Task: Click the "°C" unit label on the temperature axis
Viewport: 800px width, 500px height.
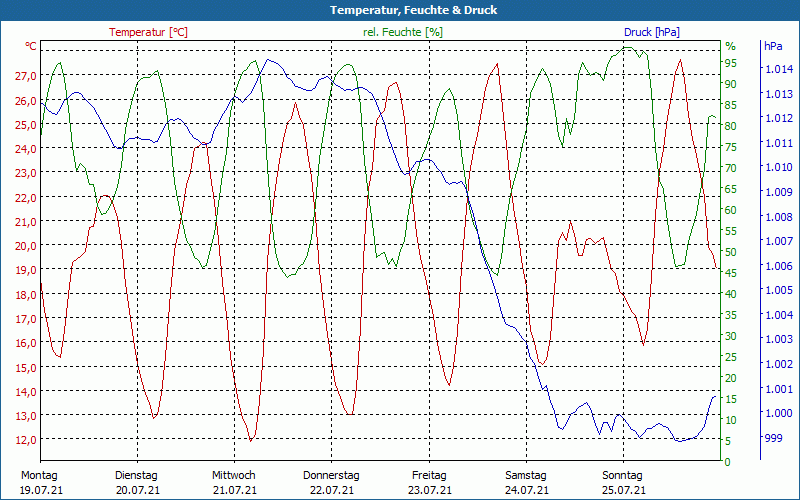Action: click(31, 46)
